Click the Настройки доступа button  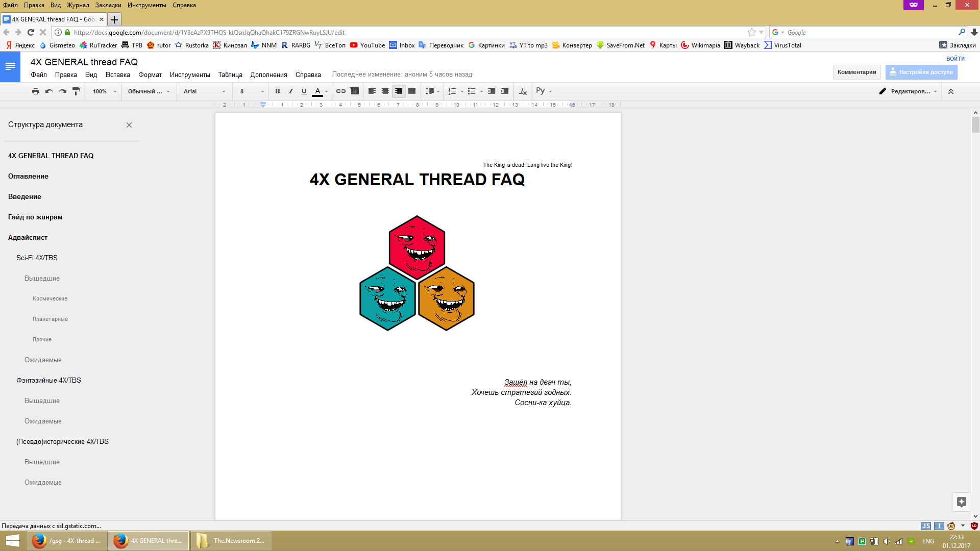[x=921, y=72]
